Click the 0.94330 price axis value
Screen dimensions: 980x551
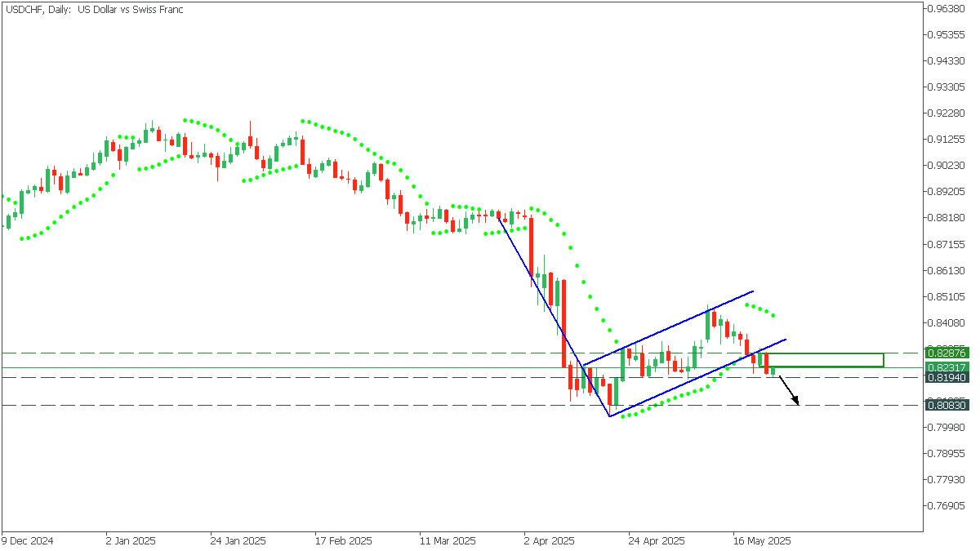[x=948, y=61]
